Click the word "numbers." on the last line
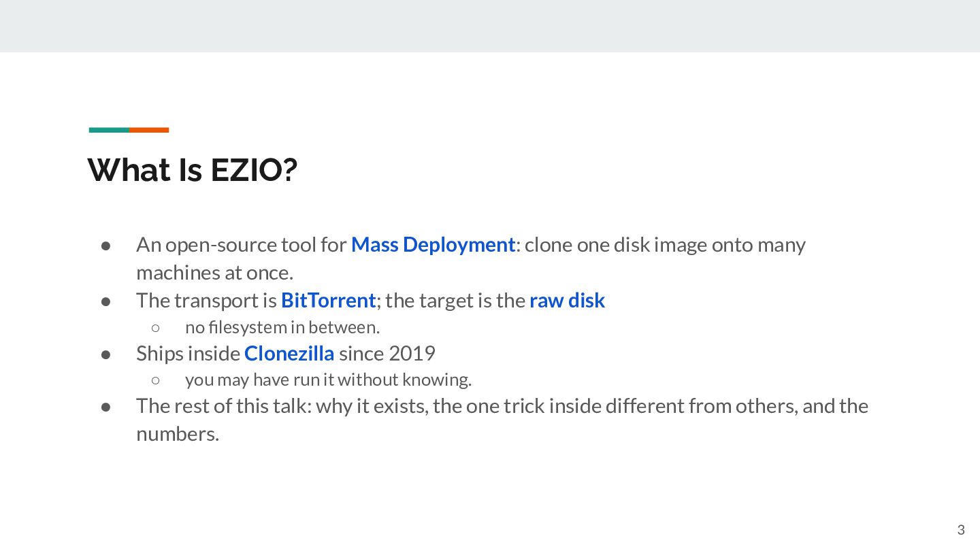 178,434
